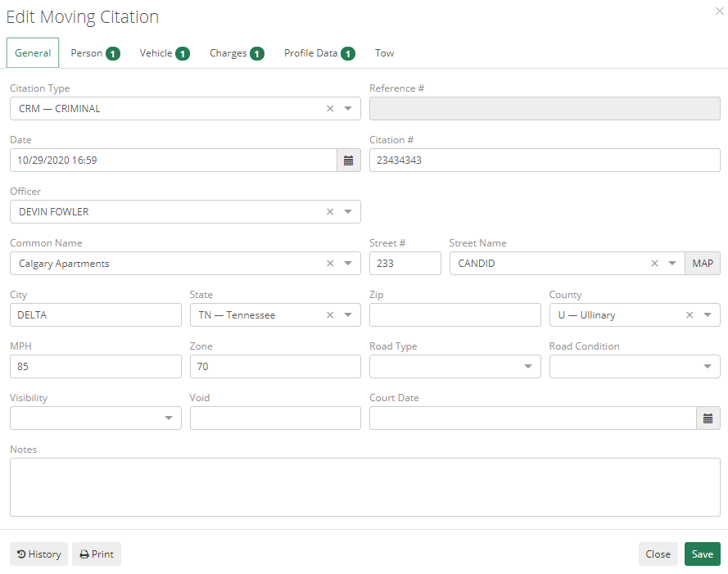728x574 pixels.
Task: Expand the Common Name dropdown arrow
Action: tap(348, 264)
